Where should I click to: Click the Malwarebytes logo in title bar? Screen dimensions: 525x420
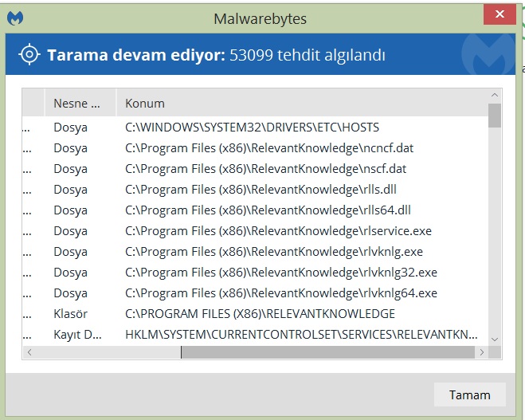coord(15,18)
